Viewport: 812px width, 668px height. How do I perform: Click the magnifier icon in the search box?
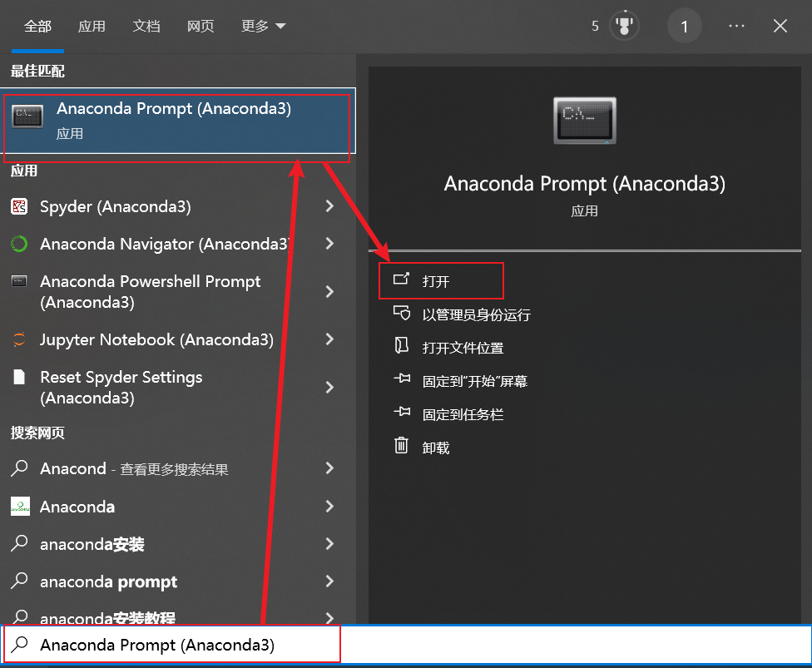[x=20, y=645]
